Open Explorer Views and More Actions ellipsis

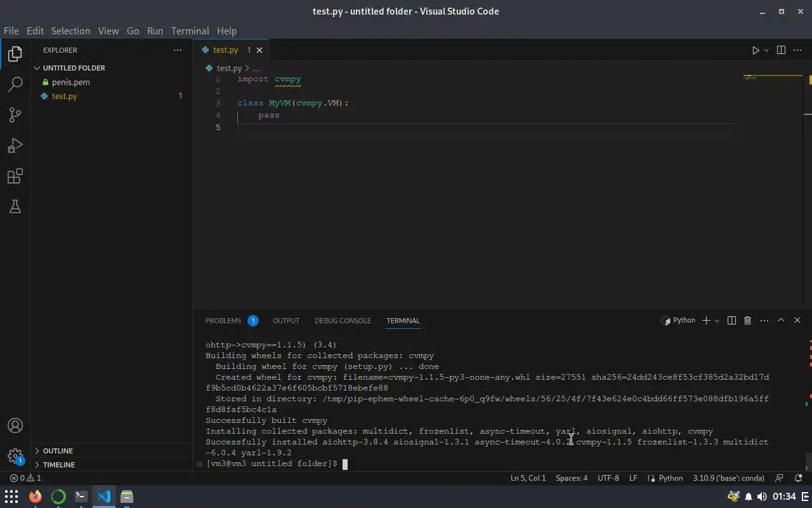pos(178,50)
